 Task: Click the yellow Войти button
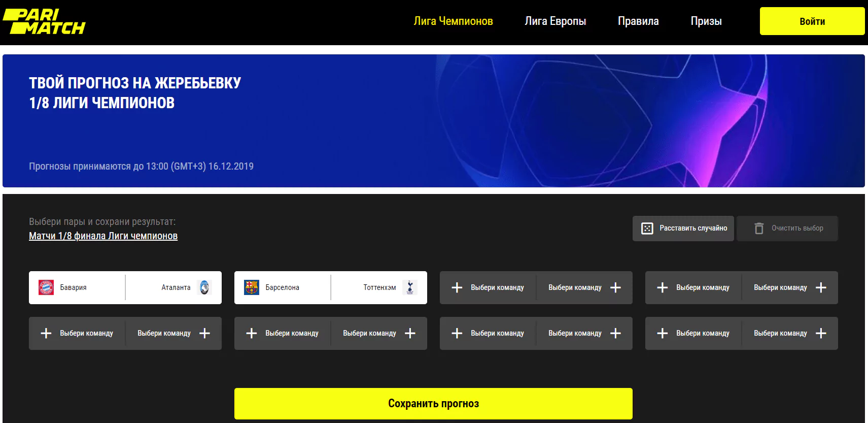[x=812, y=21]
